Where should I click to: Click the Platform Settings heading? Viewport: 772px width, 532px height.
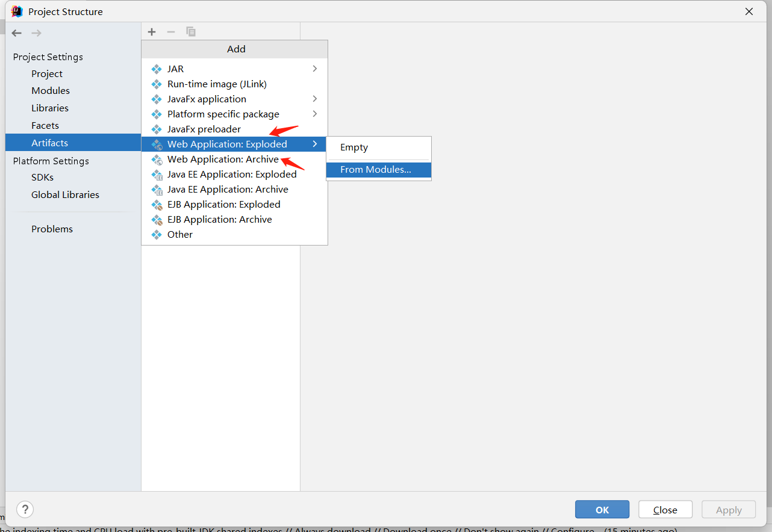(x=51, y=161)
